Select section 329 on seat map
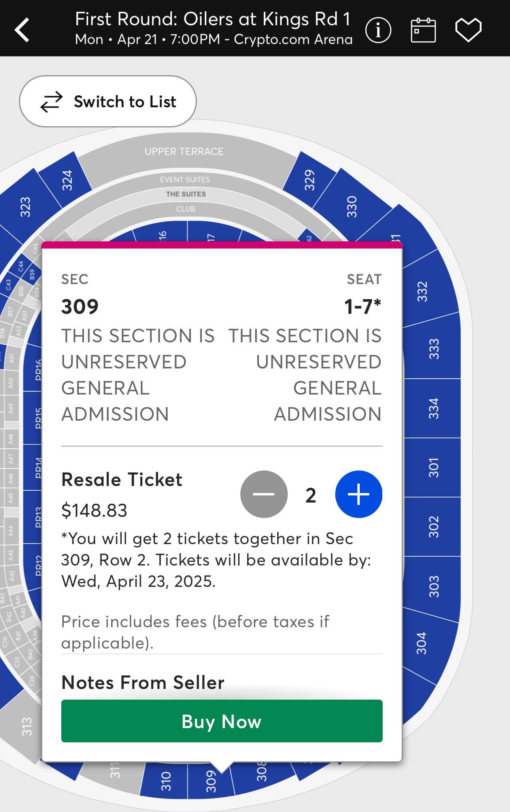The image size is (510, 812). click(309, 180)
